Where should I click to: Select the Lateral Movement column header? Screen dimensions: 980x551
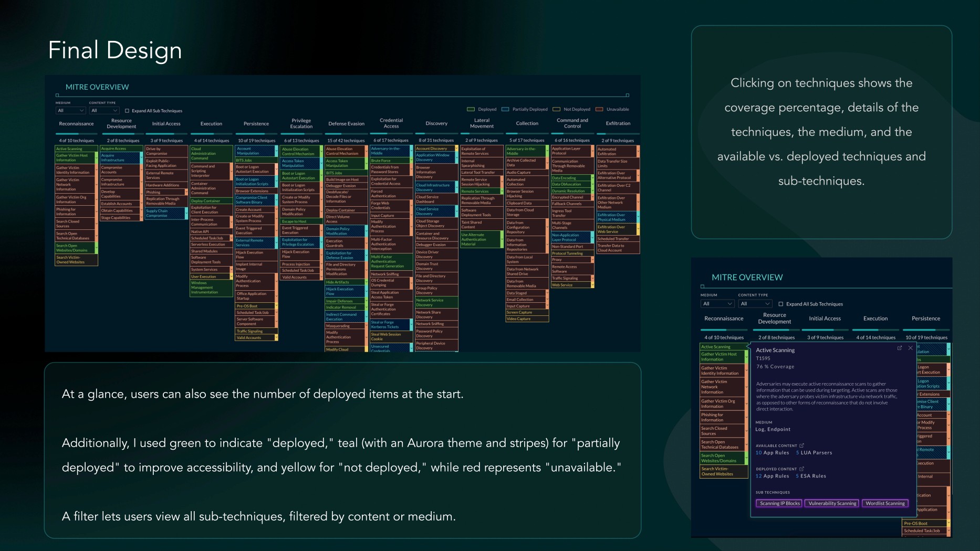[x=482, y=123]
